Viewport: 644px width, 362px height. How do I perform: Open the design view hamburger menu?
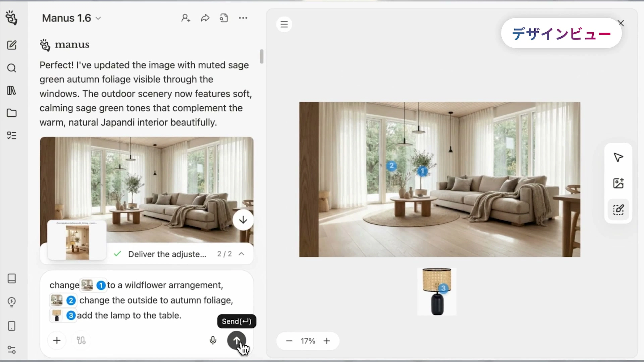[x=284, y=24]
